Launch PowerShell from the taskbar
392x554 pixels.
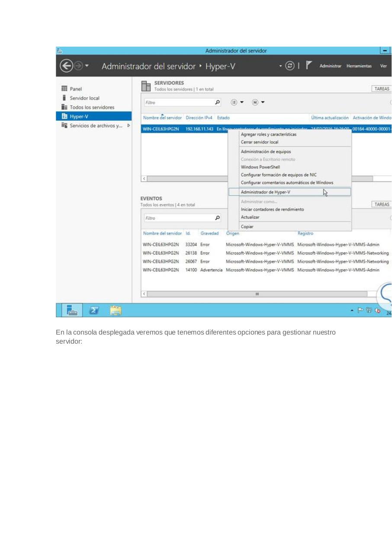click(93, 310)
